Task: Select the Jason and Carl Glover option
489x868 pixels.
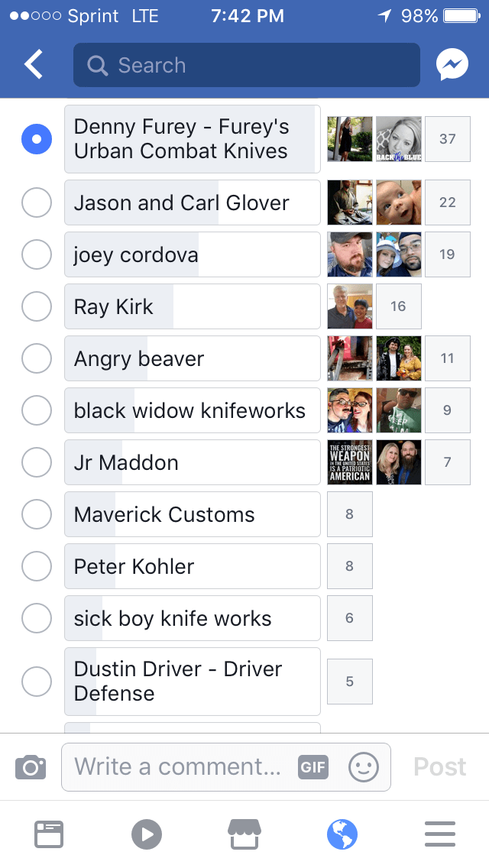Action: (37, 203)
